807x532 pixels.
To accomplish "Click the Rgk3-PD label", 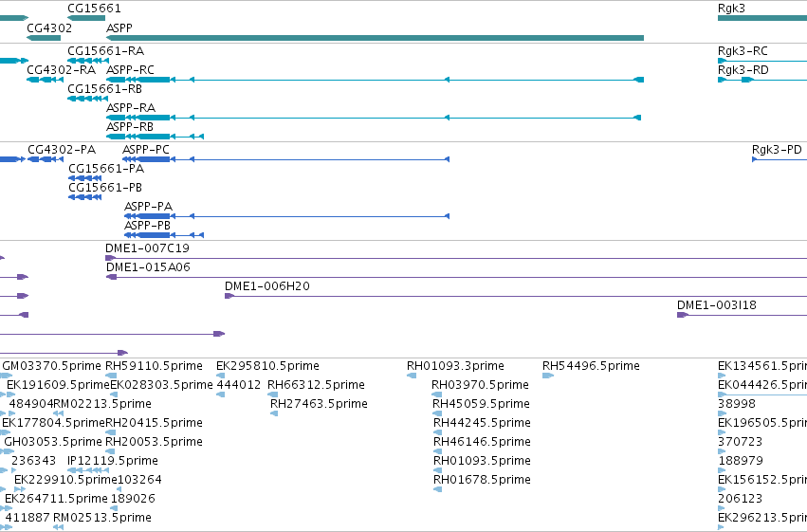I will (x=777, y=150).
